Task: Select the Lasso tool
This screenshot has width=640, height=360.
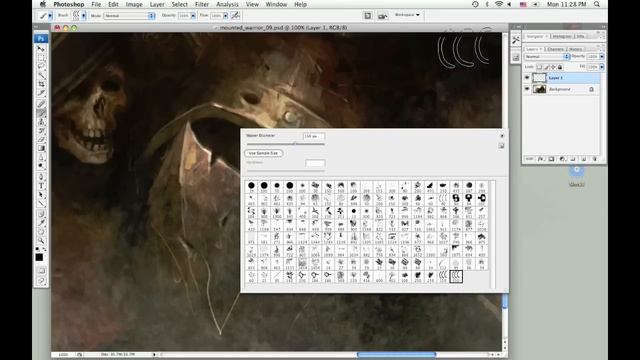Action: click(x=41, y=66)
